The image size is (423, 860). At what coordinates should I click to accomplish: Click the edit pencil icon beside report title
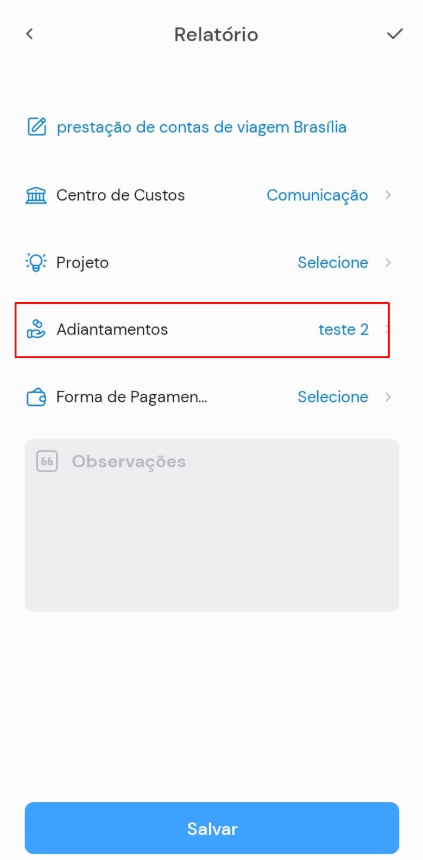point(37,127)
